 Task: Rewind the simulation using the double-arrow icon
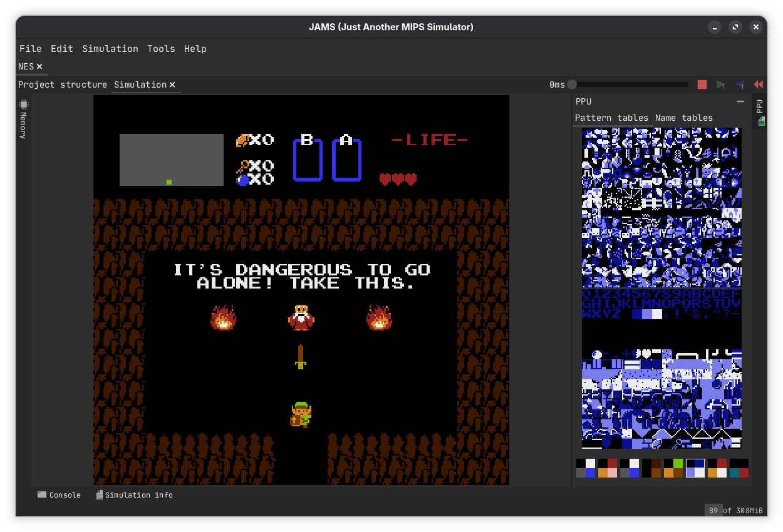coord(757,84)
